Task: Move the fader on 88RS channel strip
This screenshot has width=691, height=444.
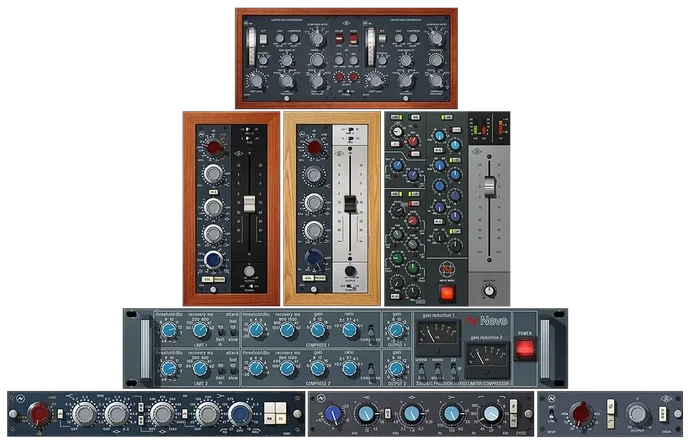Action: pos(489,186)
